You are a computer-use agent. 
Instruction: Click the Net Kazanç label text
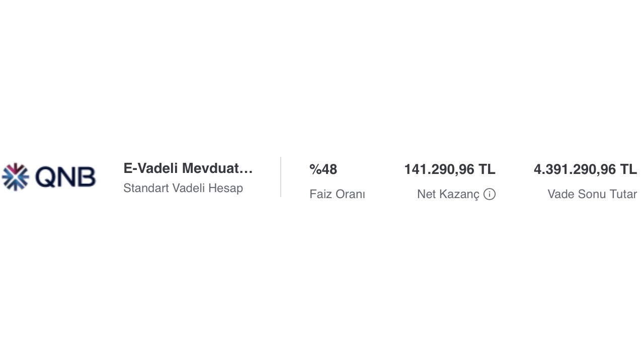tap(448, 194)
